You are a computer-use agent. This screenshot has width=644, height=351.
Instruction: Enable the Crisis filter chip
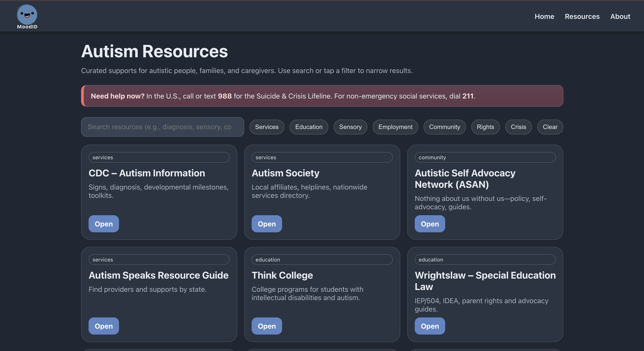(518, 127)
